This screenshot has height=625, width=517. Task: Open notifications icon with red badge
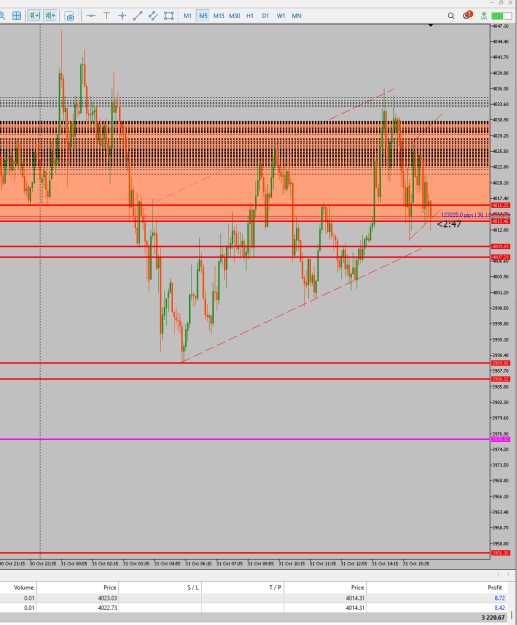(x=467, y=15)
